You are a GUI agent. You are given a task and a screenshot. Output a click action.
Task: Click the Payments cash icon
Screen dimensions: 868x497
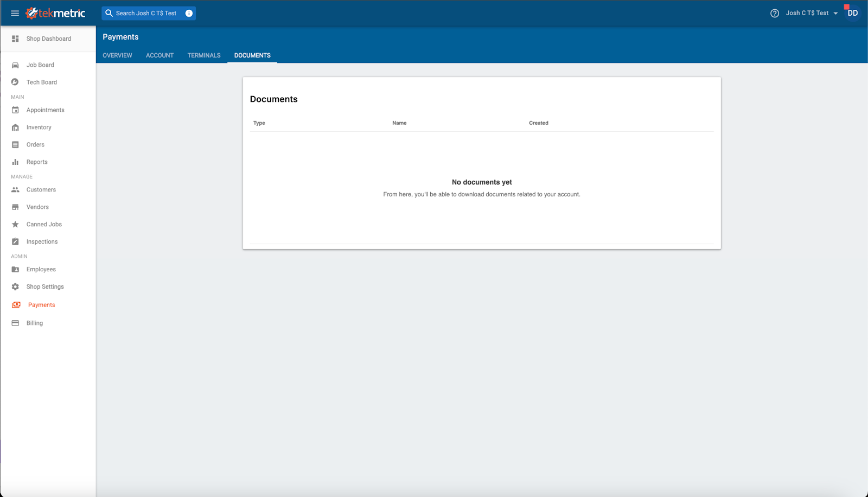tap(16, 305)
